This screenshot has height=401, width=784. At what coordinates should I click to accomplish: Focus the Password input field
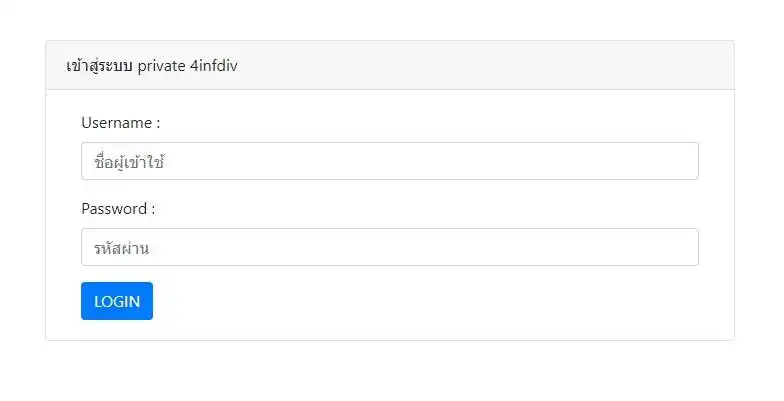click(389, 247)
